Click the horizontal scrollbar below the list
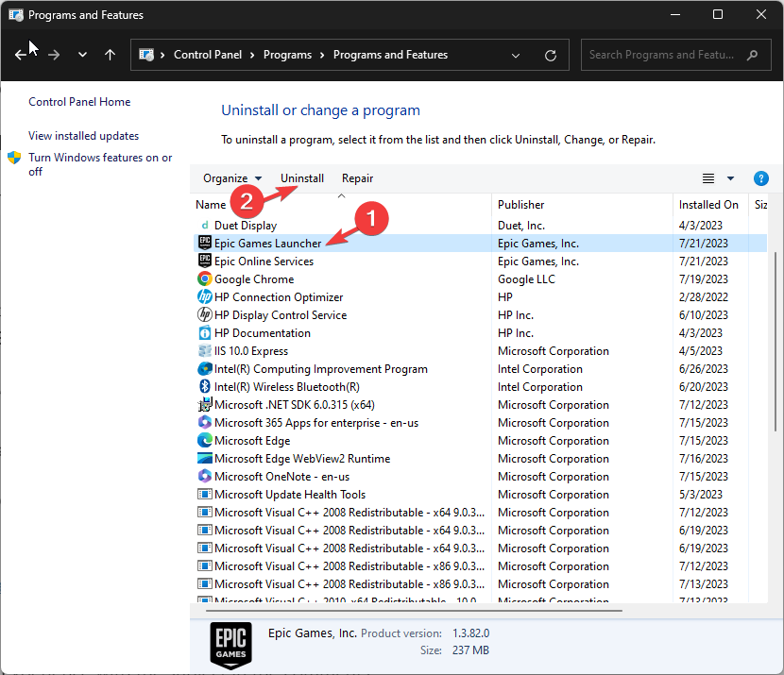 (414, 610)
